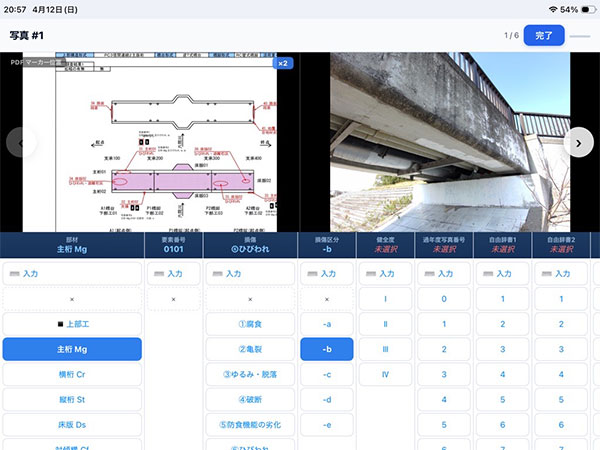The image size is (600, 450).
Task: Select 横桁 Cr member option
Action: tap(72, 374)
